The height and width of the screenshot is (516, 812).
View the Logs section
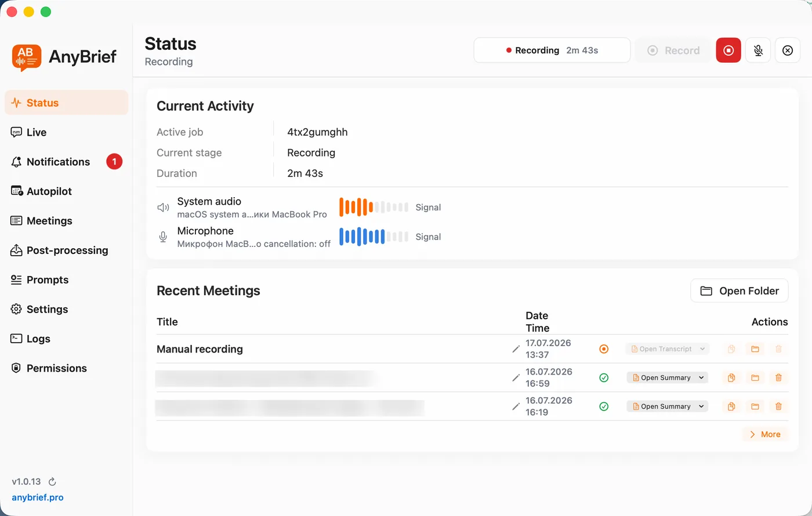pyautogui.click(x=66, y=339)
